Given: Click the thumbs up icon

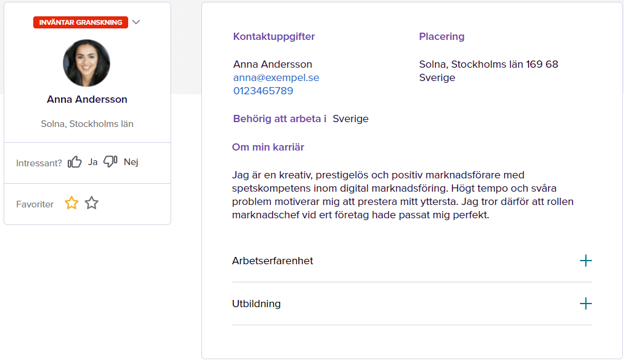Looking at the screenshot, I should click(74, 162).
